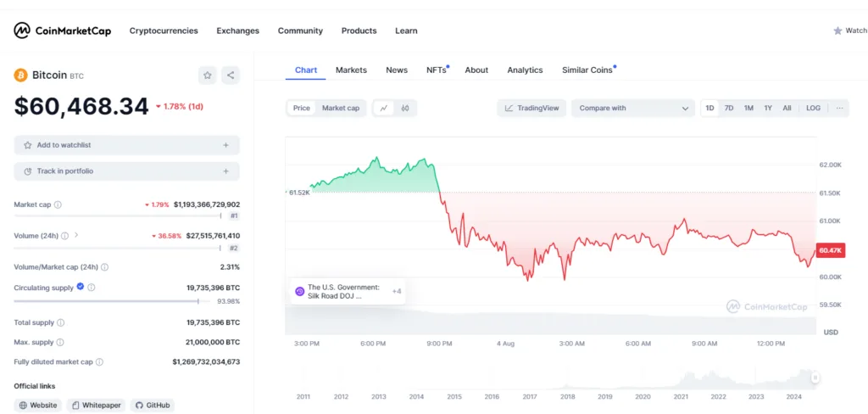The width and height of the screenshot is (868, 414).
Task: Click Volume (24h) info icon
Action: (64, 236)
